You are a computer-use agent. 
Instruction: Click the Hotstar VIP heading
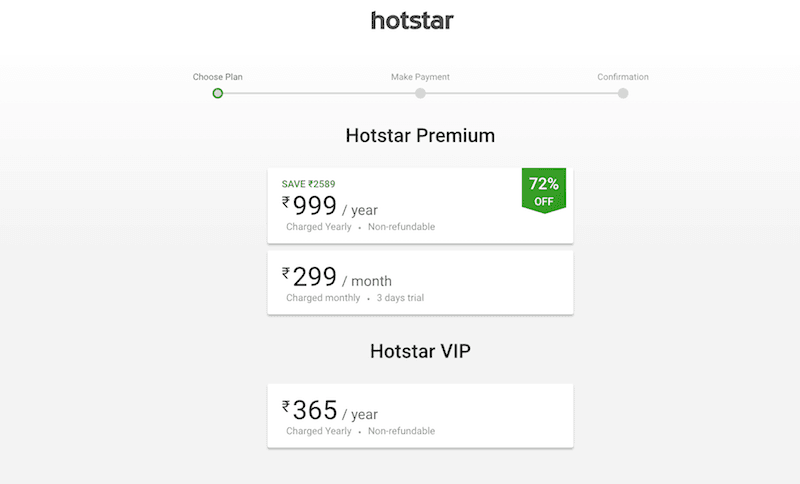420,351
